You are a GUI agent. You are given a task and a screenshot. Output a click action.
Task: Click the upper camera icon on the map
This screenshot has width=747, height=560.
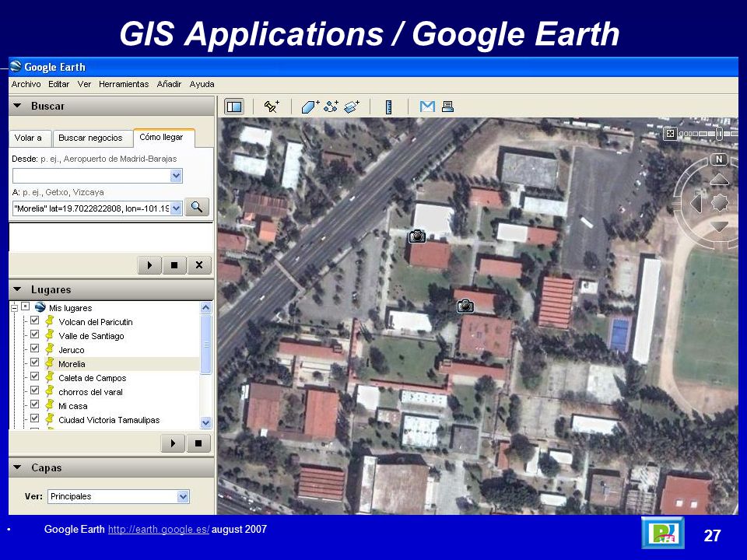(417, 236)
